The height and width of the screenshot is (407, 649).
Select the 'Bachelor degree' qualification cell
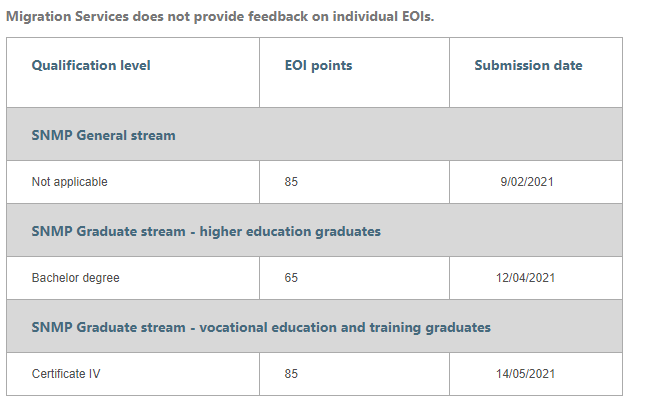click(x=75, y=278)
